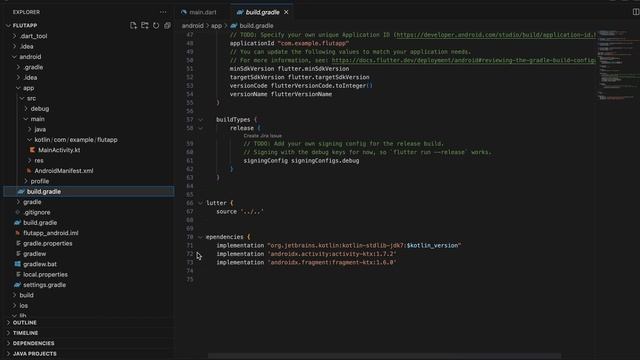Open gradle.properties file

[47, 243]
